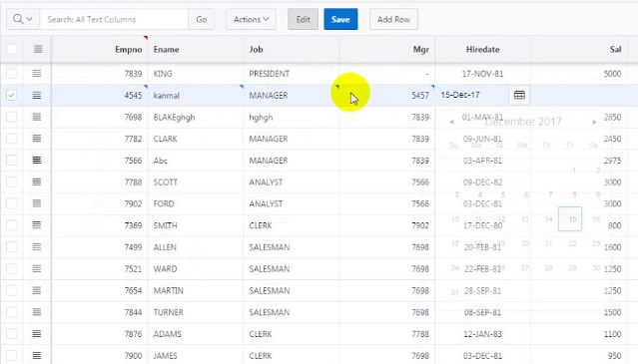Click the Add Row button
638x364 pixels.
(x=393, y=19)
